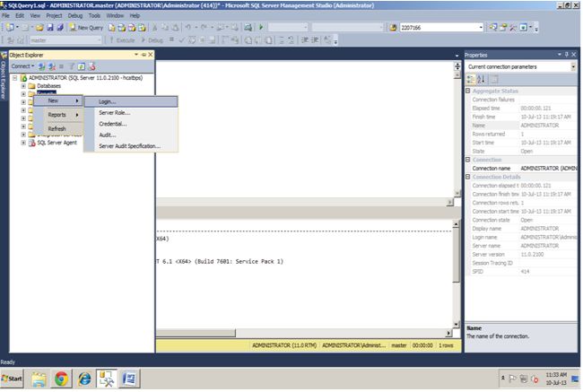The image size is (583, 392).
Task: Collapse the Aggregate Status section
Action: coord(468,91)
